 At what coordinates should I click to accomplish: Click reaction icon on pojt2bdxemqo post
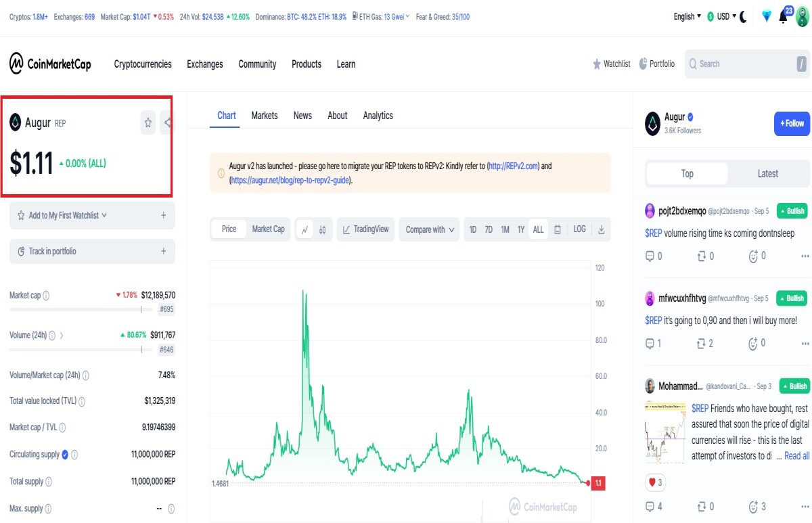[x=753, y=256]
